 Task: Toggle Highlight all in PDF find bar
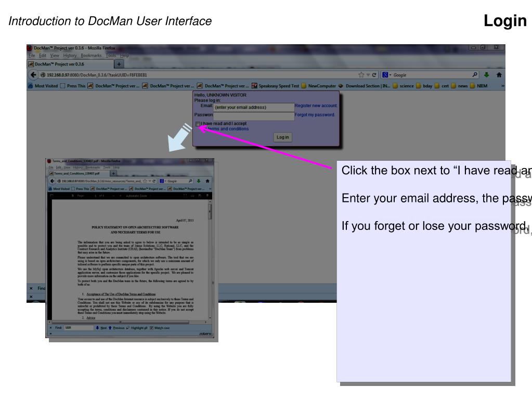coord(137,328)
